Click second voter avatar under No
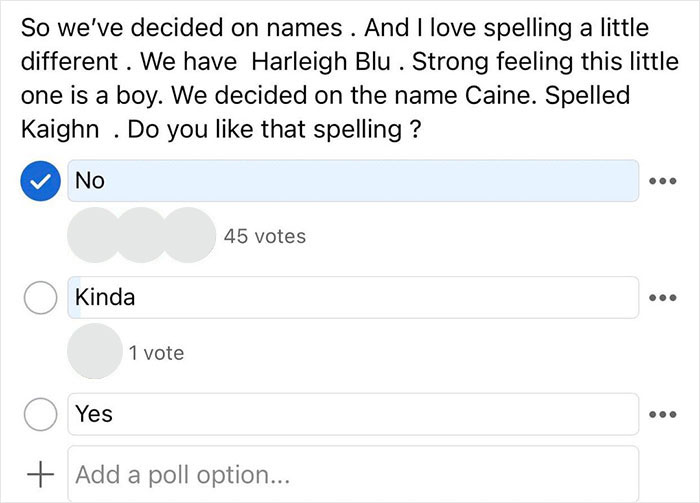Viewport: 700px width, 503px height. 140,237
